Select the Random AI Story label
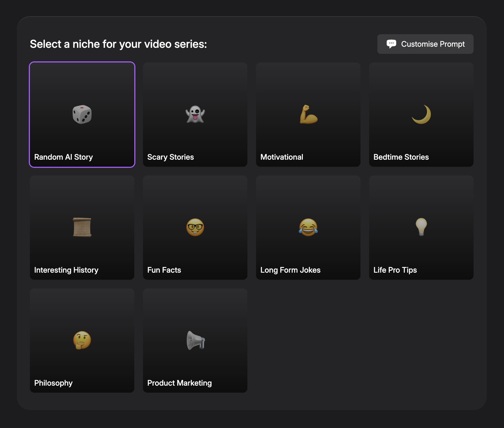Viewport: 504px width, 428px height. coord(64,157)
